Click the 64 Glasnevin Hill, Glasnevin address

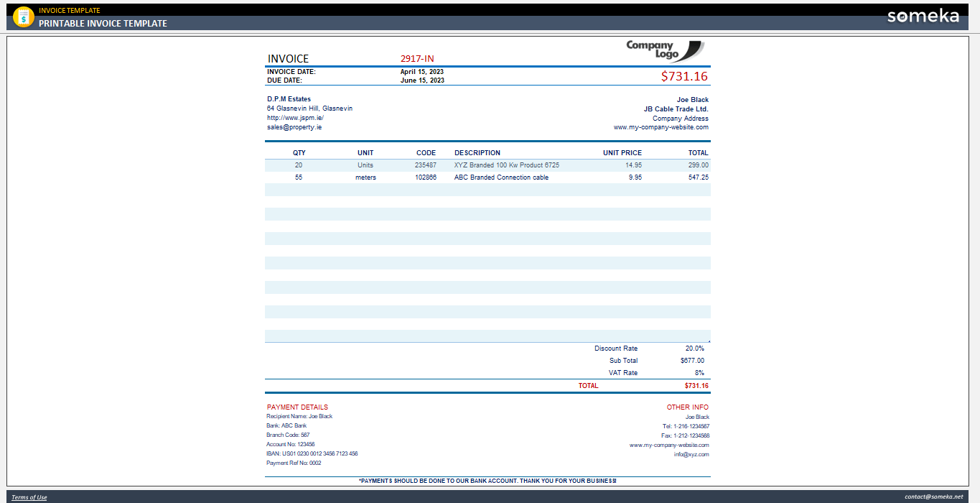[309, 109]
